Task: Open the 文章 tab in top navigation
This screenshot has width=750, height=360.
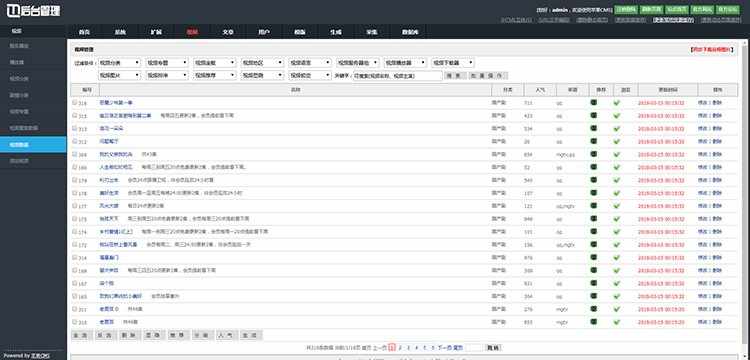Action: (x=228, y=32)
